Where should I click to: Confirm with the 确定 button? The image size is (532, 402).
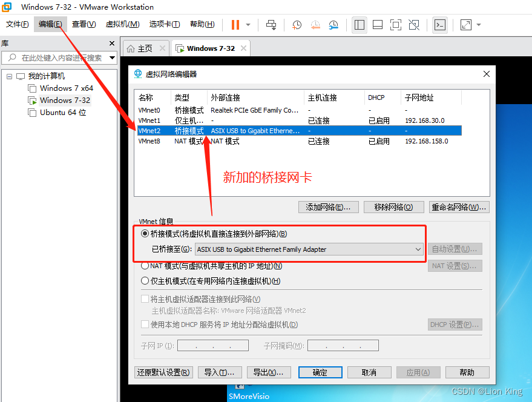click(x=320, y=372)
